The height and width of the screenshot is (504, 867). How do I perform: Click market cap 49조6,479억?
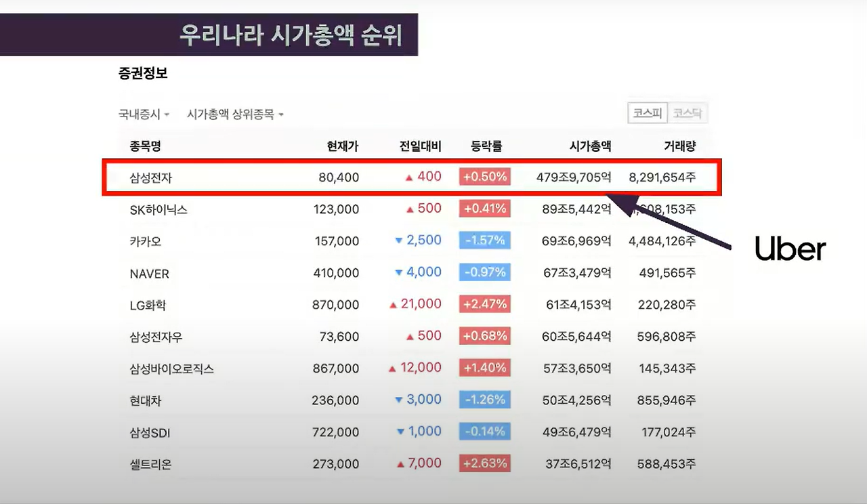pyautogui.click(x=577, y=432)
